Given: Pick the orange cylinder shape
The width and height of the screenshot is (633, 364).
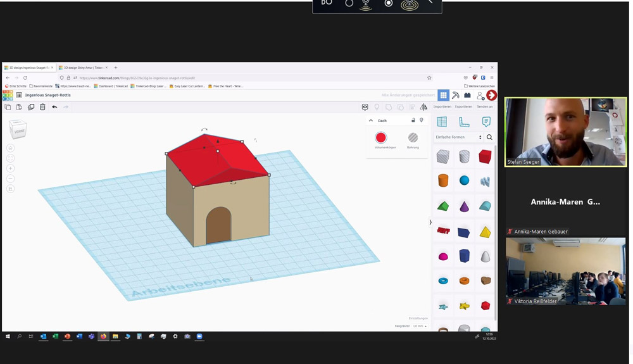Looking at the screenshot, I should tap(443, 180).
